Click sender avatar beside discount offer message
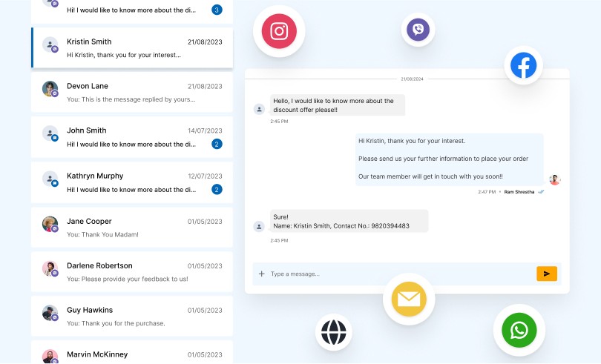The height and width of the screenshot is (364, 601). point(259,109)
